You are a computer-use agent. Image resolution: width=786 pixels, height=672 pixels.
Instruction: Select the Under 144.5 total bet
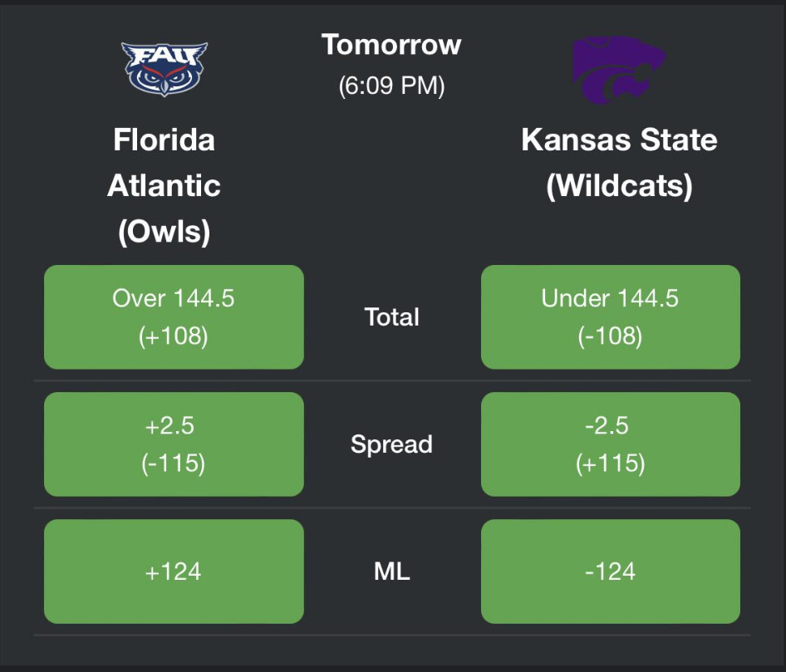[x=611, y=316]
